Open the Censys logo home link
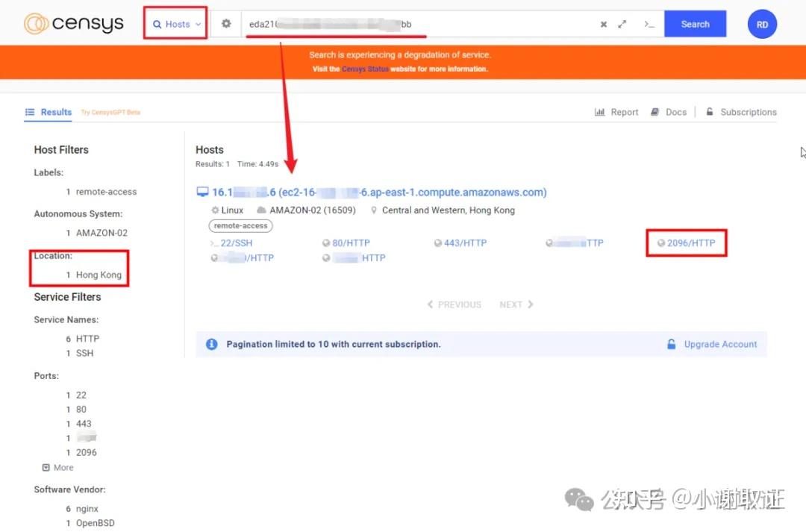The width and height of the screenshot is (806, 532). 73,24
